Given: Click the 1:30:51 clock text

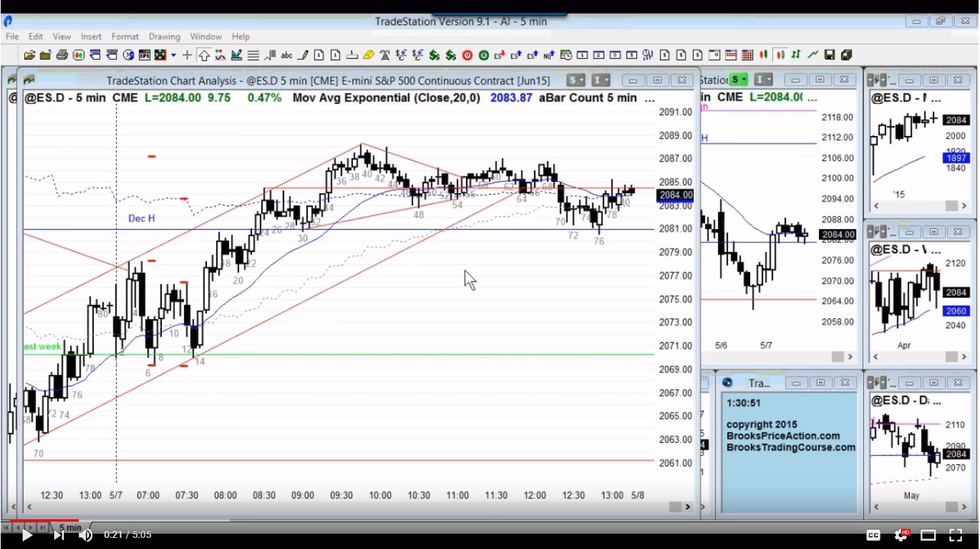Looking at the screenshot, I should 742,403.
